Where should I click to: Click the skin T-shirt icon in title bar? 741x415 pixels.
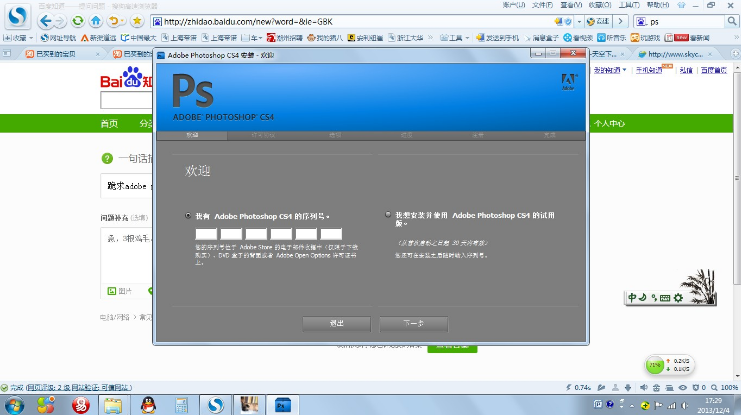click(x=681, y=5)
